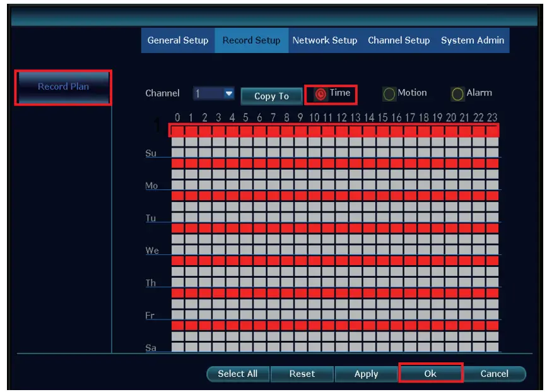Open the System Admin tab
The width and height of the screenshot is (547, 392).
click(472, 40)
